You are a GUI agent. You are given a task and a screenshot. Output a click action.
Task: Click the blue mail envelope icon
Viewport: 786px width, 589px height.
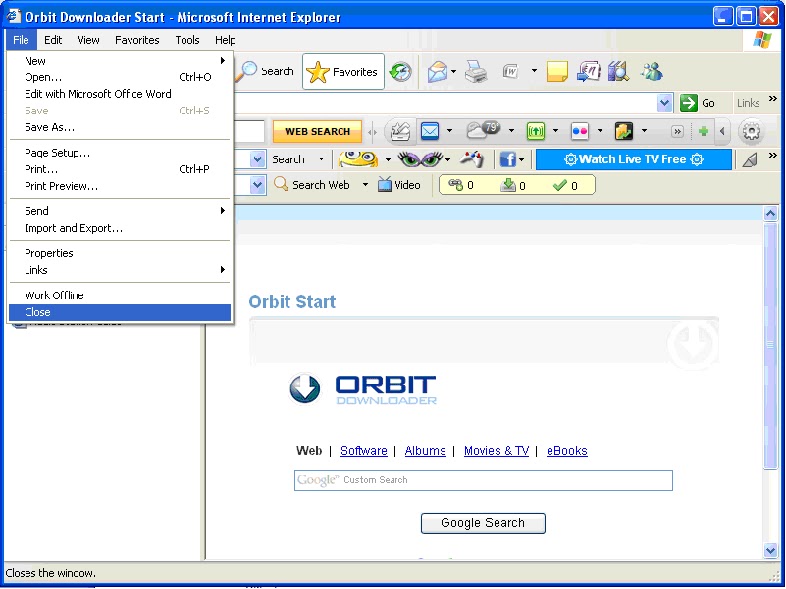pos(430,131)
